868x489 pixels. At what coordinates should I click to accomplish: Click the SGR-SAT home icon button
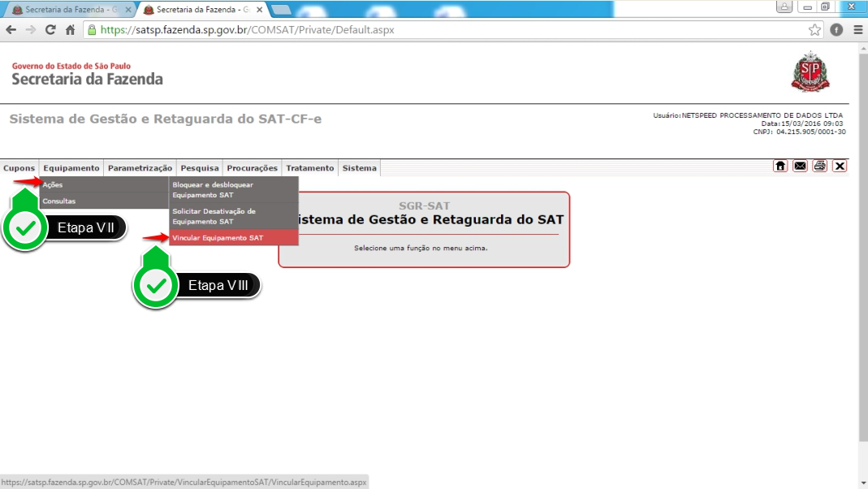click(780, 166)
